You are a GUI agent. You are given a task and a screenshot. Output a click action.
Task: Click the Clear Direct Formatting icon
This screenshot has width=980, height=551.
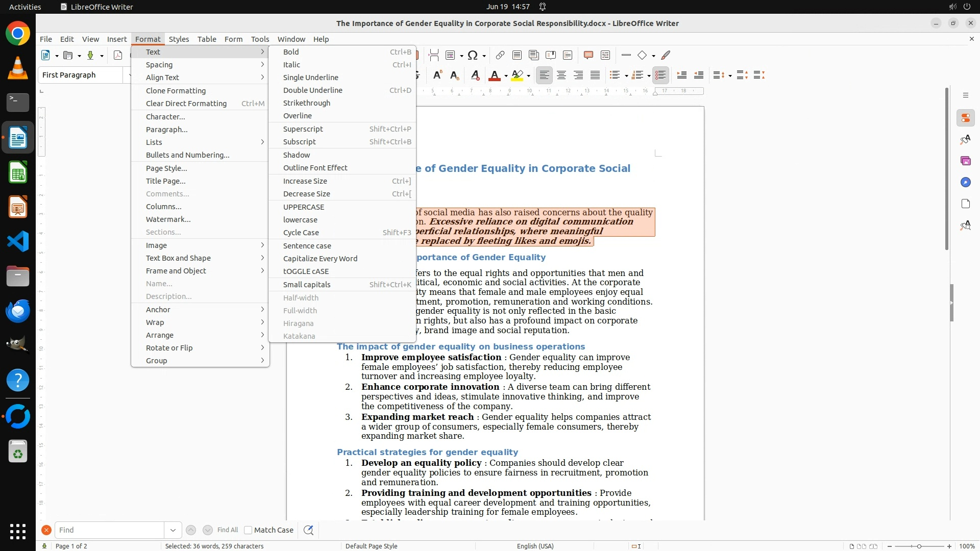[475, 76]
